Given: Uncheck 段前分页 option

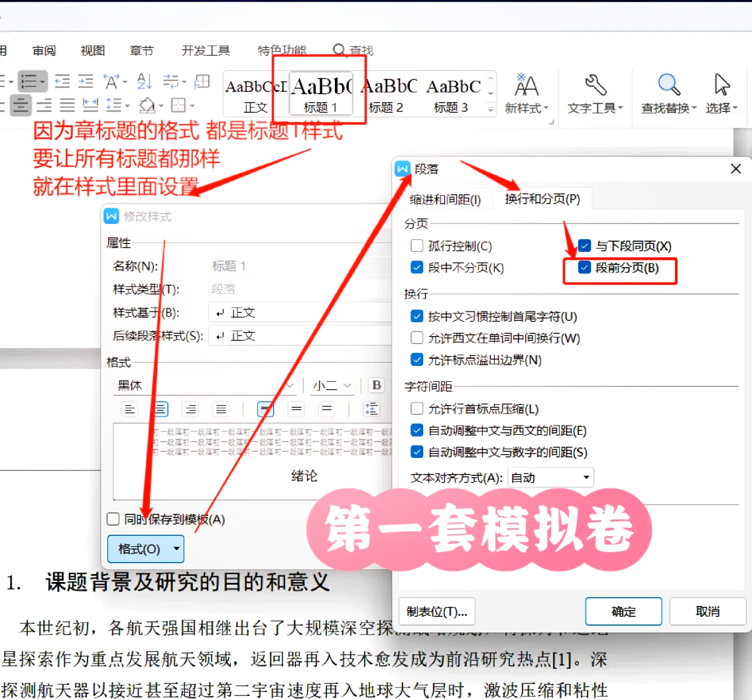Looking at the screenshot, I should pyautogui.click(x=584, y=268).
